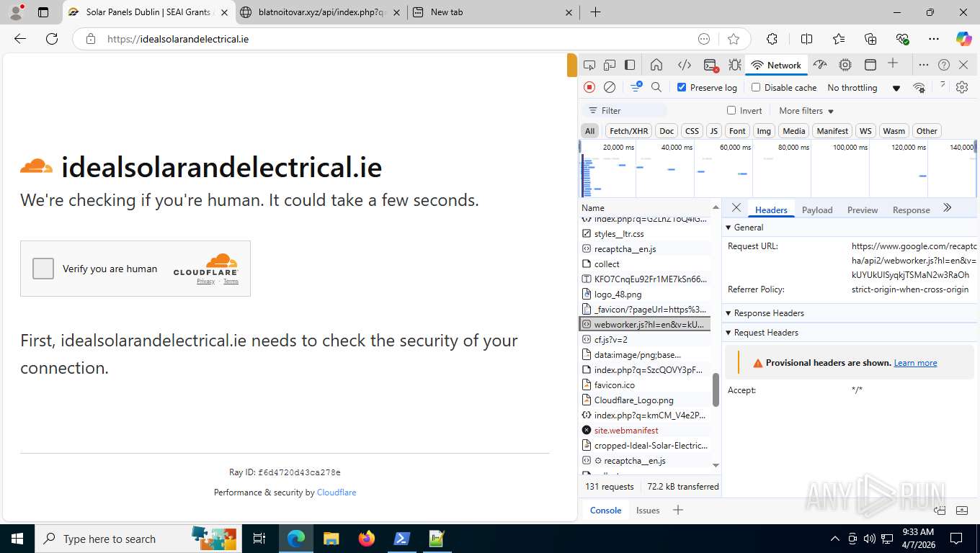Open Learn more about provisional headers
This screenshot has height=553, width=980.
[915, 363]
